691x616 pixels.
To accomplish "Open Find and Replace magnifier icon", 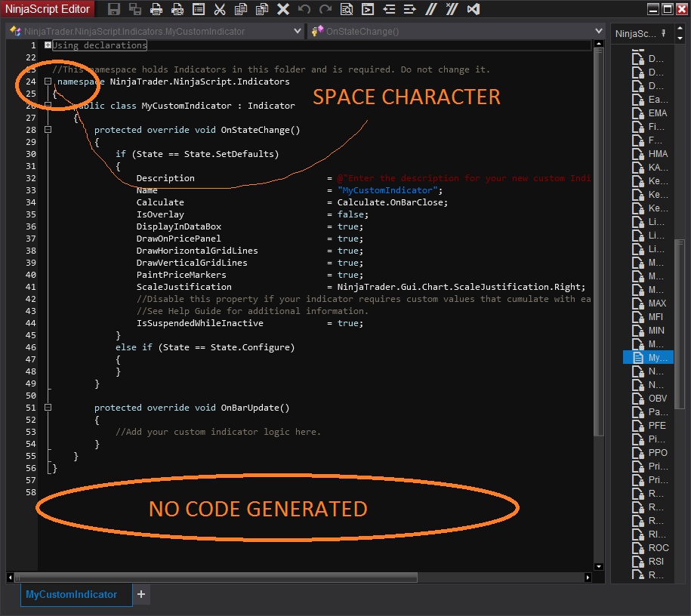I will coord(346,9).
